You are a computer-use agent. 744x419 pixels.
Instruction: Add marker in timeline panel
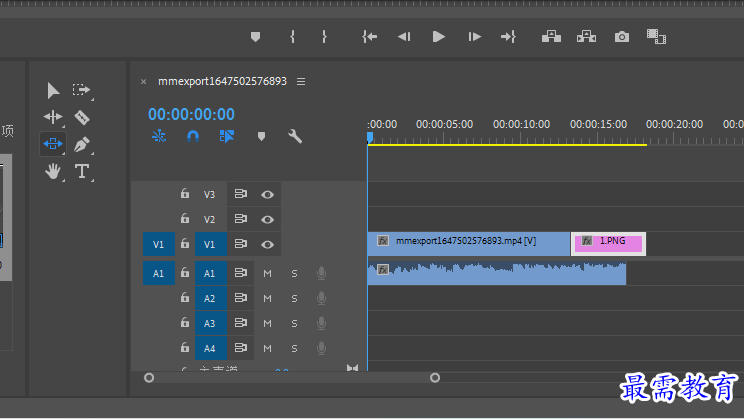point(261,137)
